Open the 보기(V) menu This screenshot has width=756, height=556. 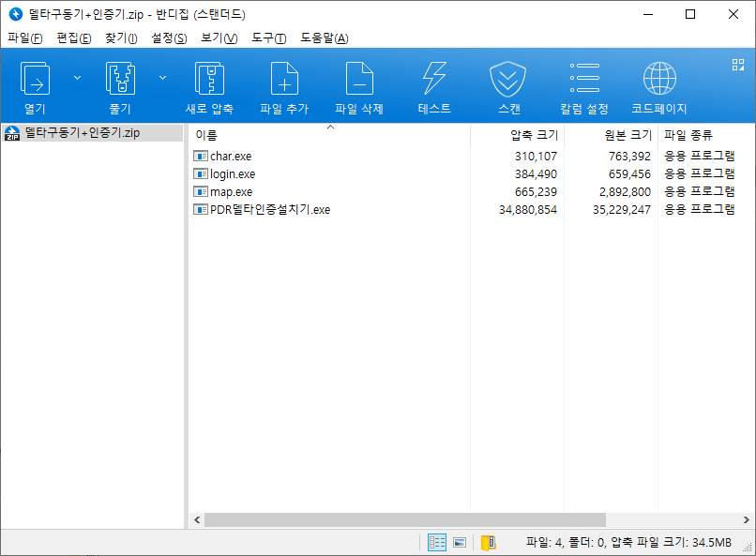point(219,38)
